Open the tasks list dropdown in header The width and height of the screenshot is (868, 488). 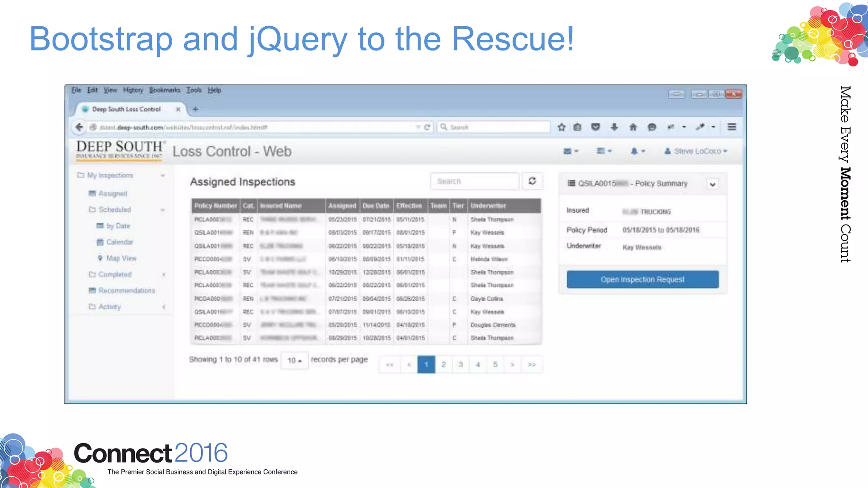(x=604, y=151)
